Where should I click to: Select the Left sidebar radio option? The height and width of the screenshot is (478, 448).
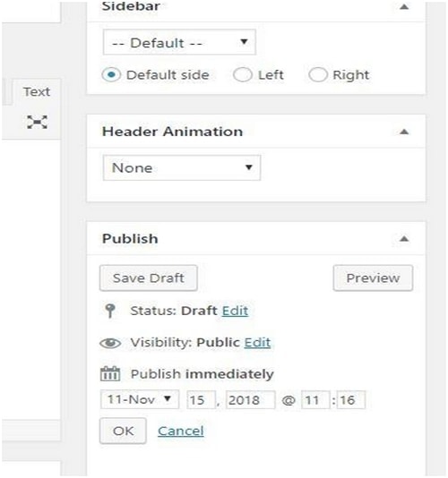coord(242,74)
